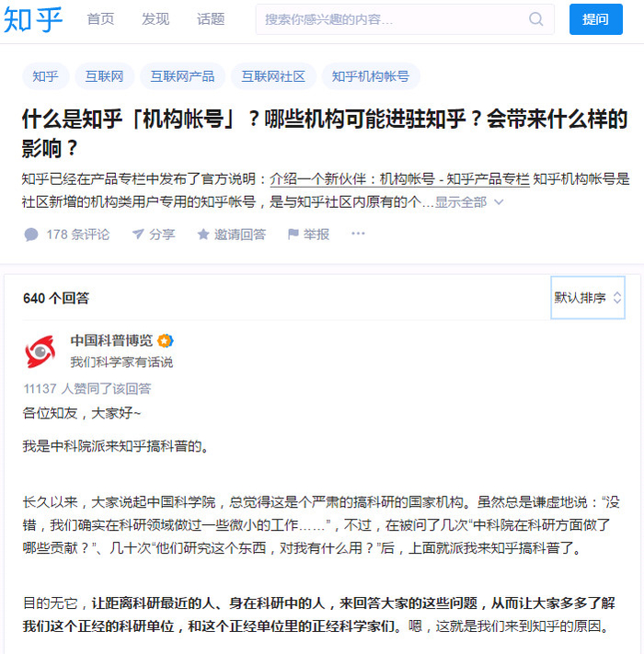This screenshot has width=644, height=654.
Task: Open the 默认排序 sort dropdown
Action: pyautogui.click(x=587, y=298)
